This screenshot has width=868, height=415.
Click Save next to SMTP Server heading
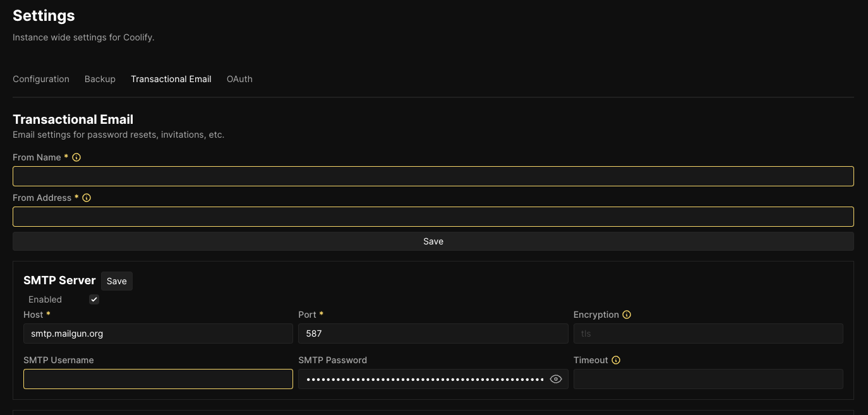[116, 281]
